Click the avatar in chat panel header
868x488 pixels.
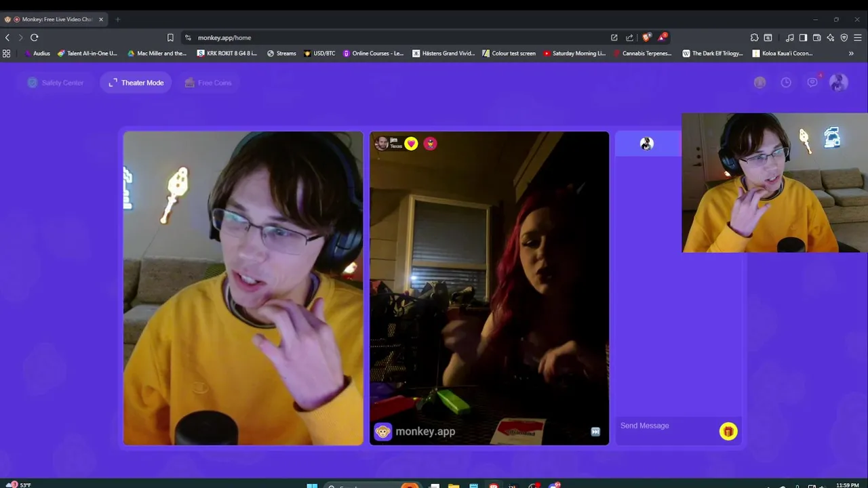click(647, 144)
